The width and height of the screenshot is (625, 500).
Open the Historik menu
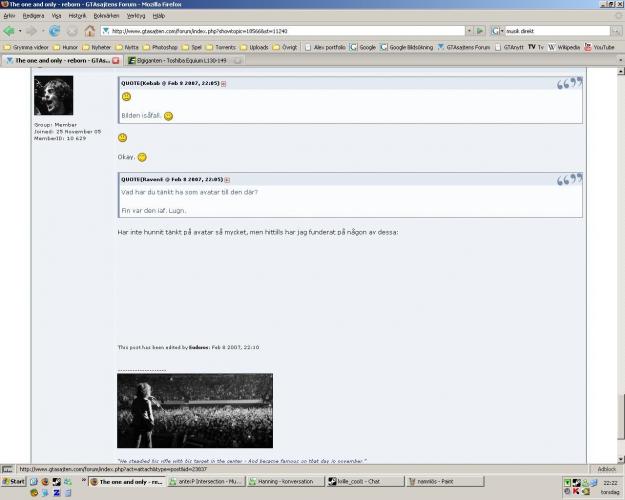point(77,16)
